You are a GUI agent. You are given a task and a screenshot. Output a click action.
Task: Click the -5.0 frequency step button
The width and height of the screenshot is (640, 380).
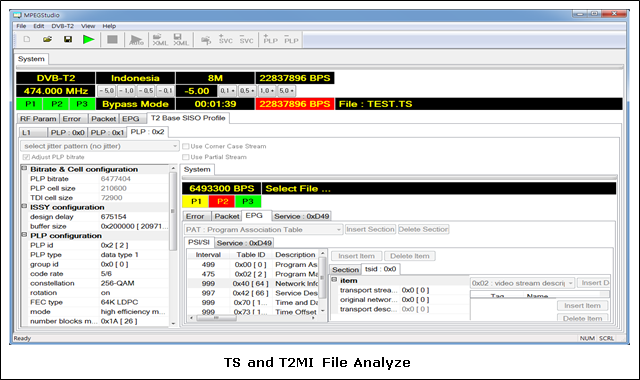coord(107,91)
